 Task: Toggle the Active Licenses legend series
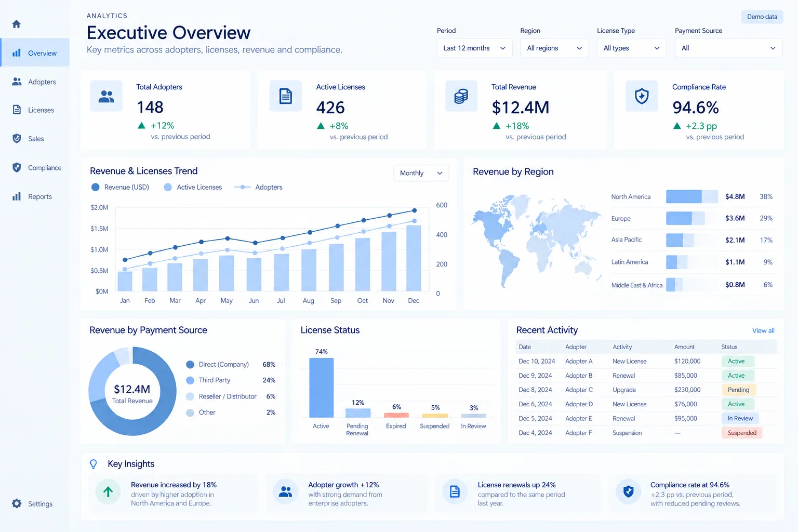tap(193, 187)
